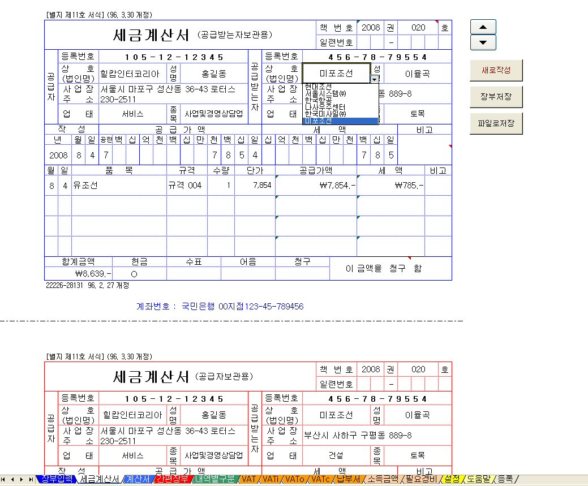Click the up arrow spin button
The image size is (588, 486).
(x=483, y=27)
